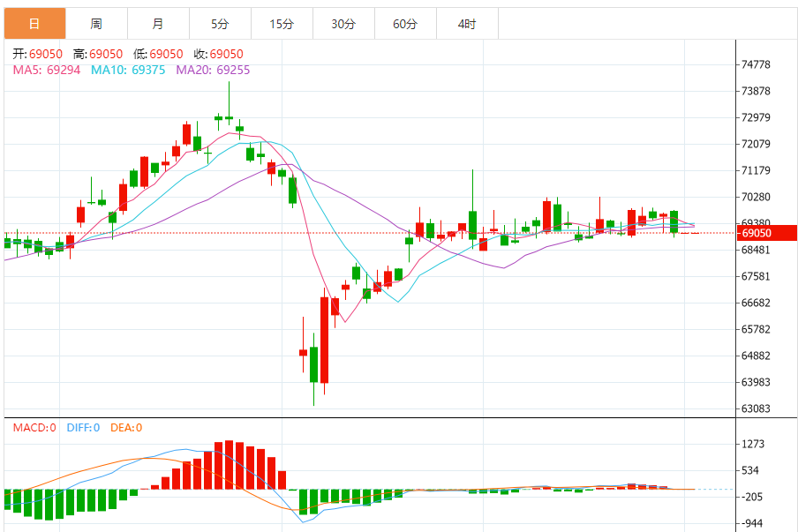Click the 收:69050 close price value
798x532 pixels.
219,54
